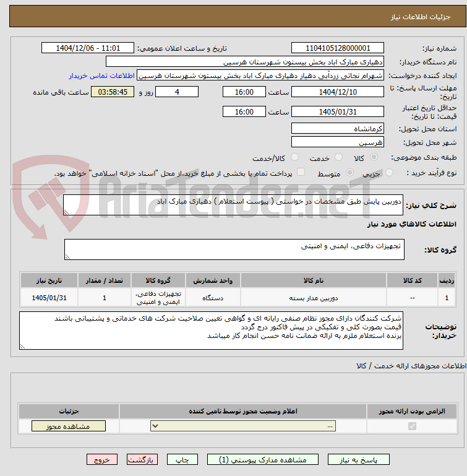Click the خروج exit button
The height and width of the screenshot is (476, 467).
102,460
